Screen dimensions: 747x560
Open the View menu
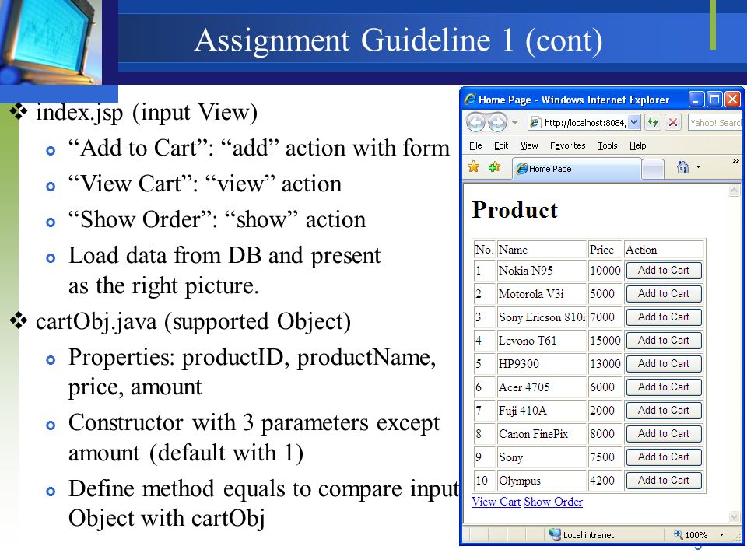tap(529, 145)
